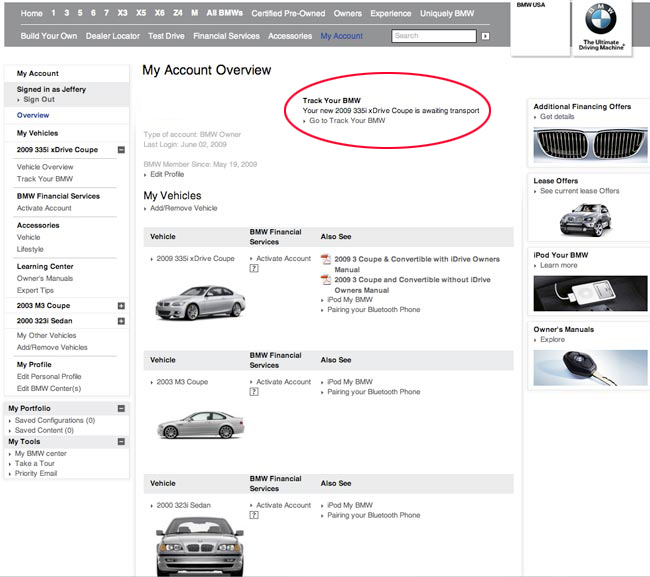Select Certified Pre-Owned in top navigation
The width and height of the screenshot is (650, 577).
tap(288, 13)
